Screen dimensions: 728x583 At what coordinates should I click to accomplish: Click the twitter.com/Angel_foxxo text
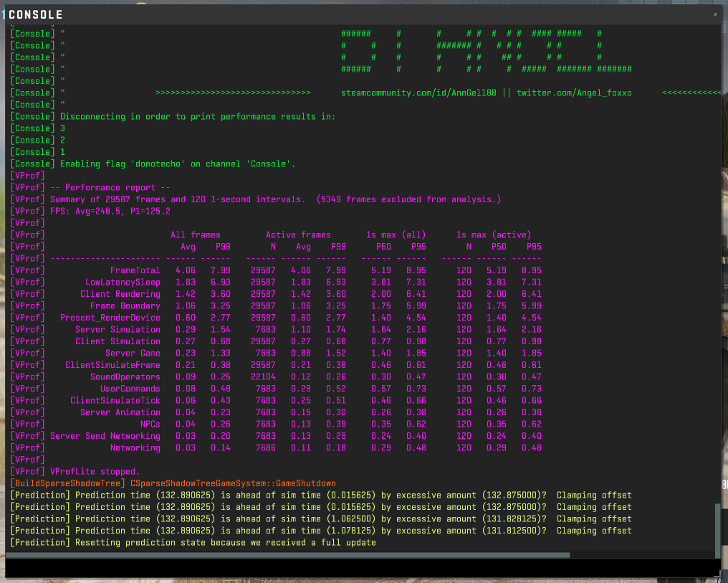(574, 93)
